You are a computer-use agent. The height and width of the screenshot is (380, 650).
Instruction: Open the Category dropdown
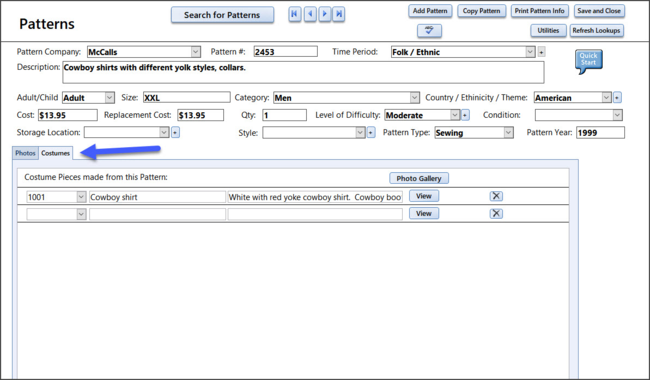[x=415, y=98]
